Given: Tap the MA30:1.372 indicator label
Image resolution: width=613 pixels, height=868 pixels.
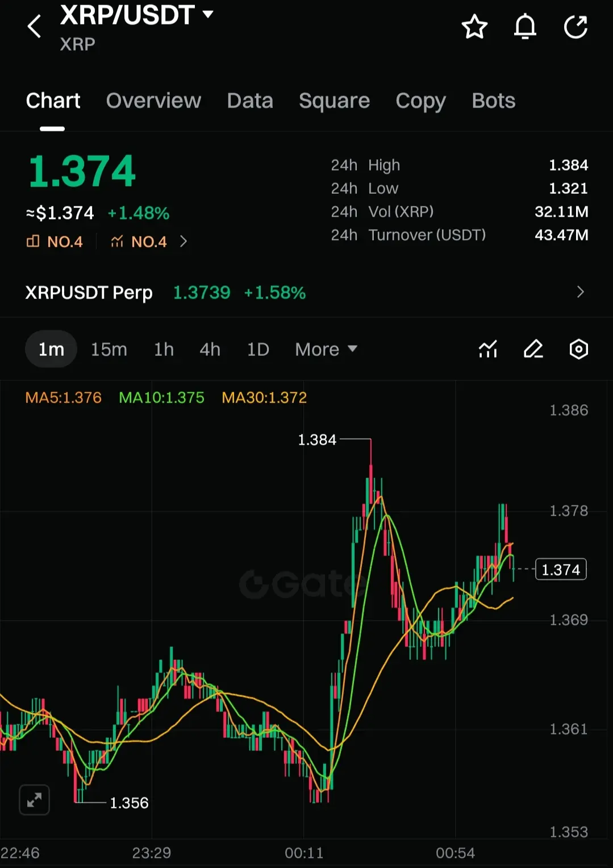Looking at the screenshot, I should point(264,397).
